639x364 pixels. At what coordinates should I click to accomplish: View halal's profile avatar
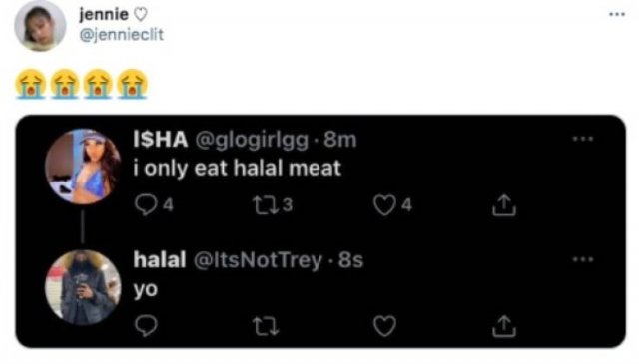click(83, 287)
